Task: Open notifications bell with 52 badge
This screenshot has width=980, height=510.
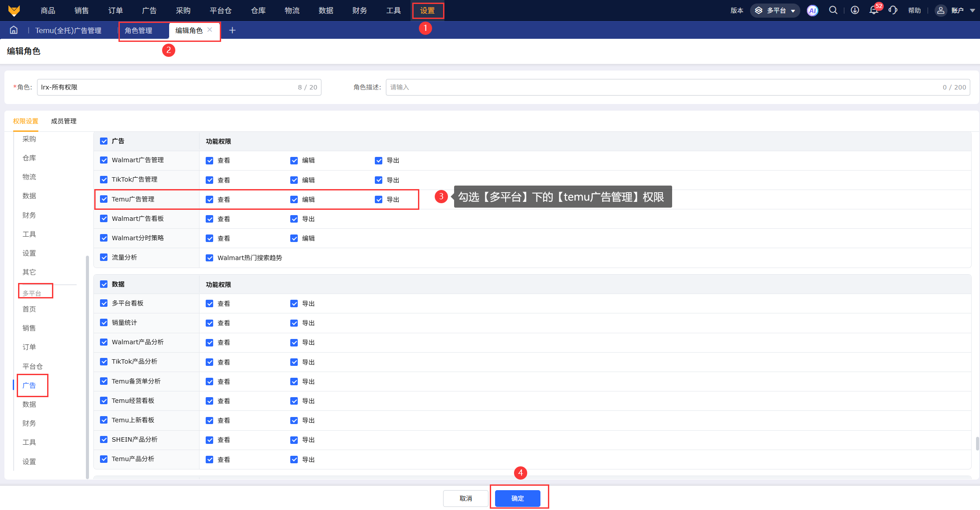Action: click(874, 10)
